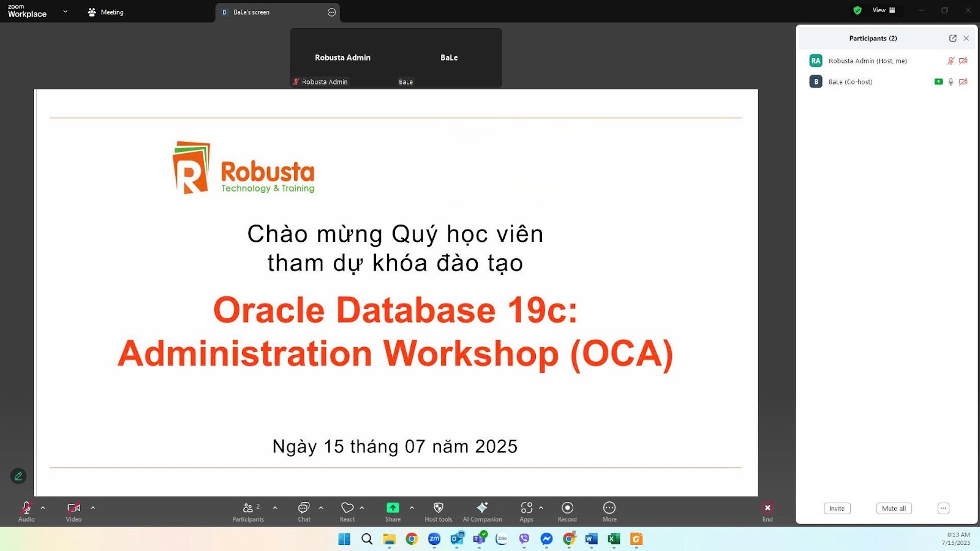
Task: Open video options arrow next to Video
Action: pos(93,508)
